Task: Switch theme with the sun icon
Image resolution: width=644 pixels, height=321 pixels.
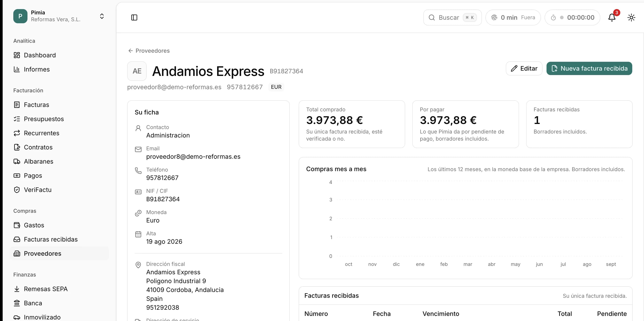Action: point(631,17)
